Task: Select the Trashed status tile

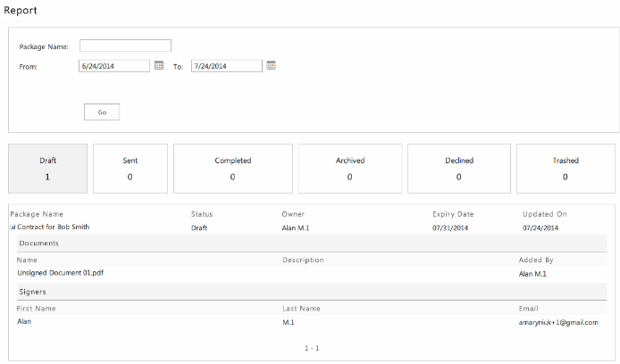Action: coord(566,169)
